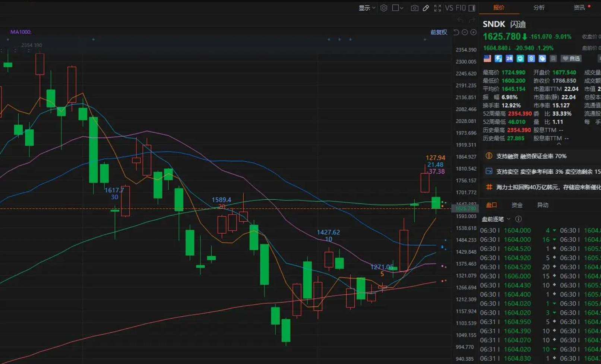Zoom out chart with minus icon

coord(465,32)
